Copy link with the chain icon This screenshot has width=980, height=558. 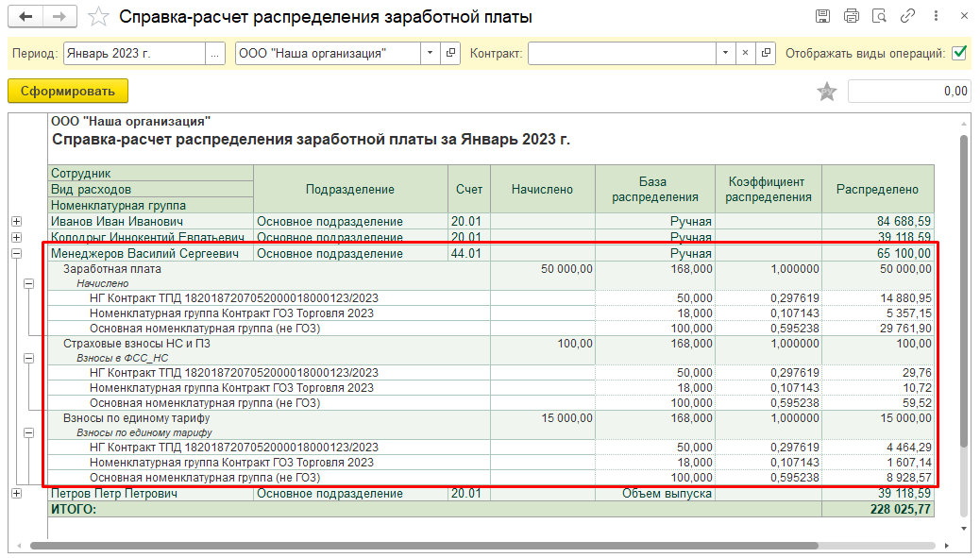907,16
